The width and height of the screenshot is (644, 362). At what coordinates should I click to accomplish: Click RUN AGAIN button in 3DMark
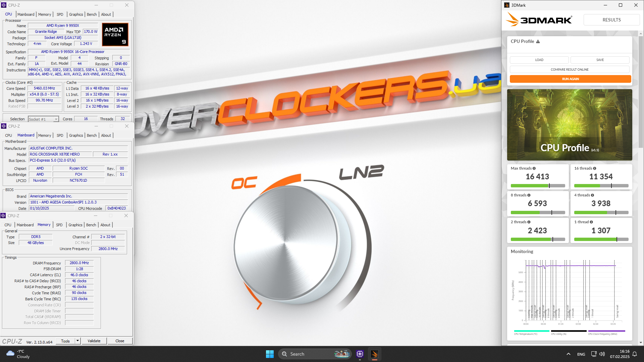coord(570,79)
